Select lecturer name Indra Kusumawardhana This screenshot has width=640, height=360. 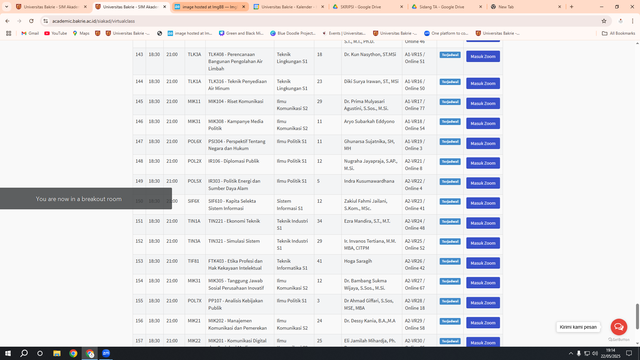click(x=369, y=181)
